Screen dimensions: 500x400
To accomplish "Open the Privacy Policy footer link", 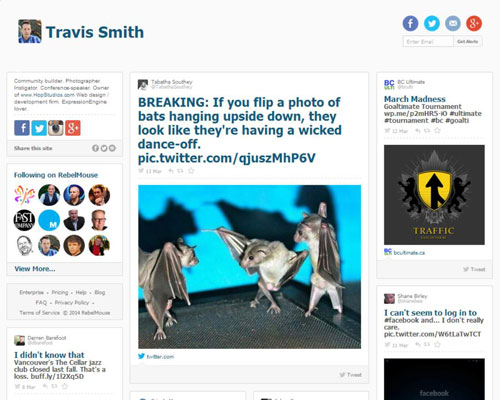I will (72, 302).
